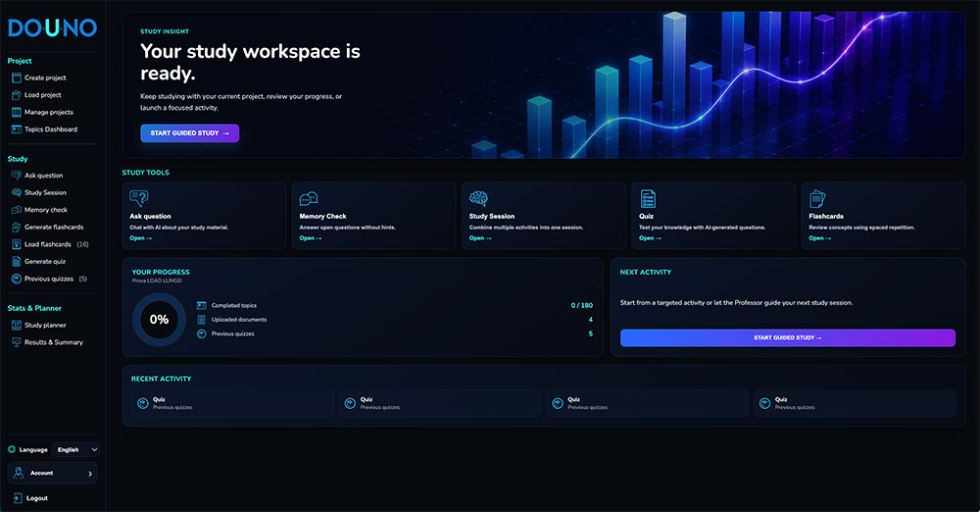
Task: Click the Flashcards stacked cards icon
Action: click(817, 199)
